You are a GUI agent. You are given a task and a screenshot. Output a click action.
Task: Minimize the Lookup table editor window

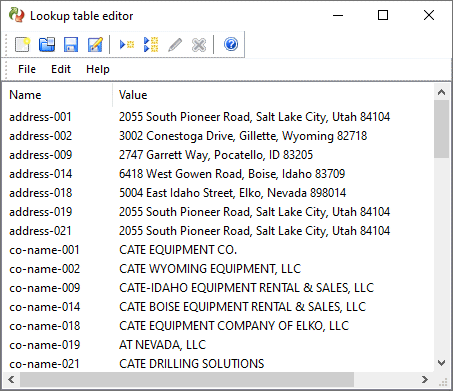tap(338, 15)
